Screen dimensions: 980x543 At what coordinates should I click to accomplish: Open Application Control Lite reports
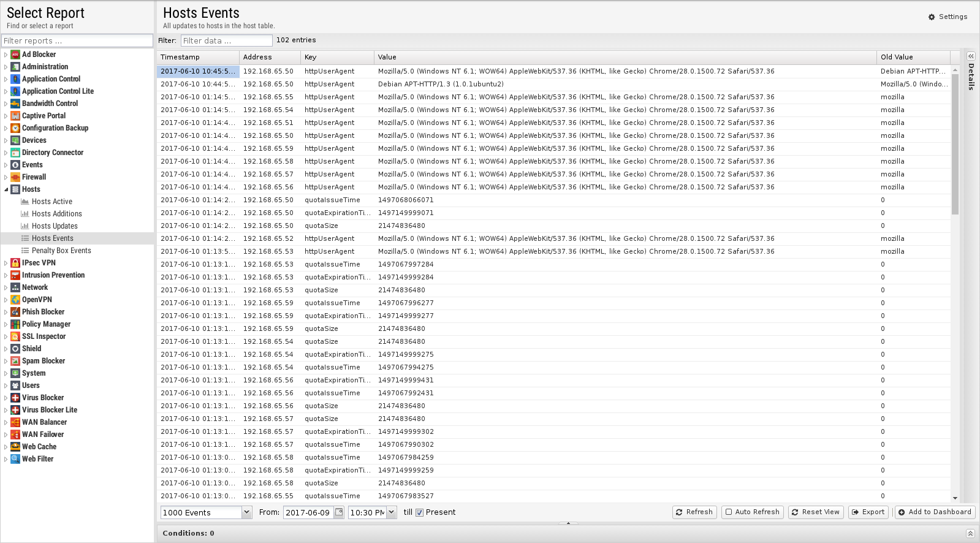[x=58, y=91]
